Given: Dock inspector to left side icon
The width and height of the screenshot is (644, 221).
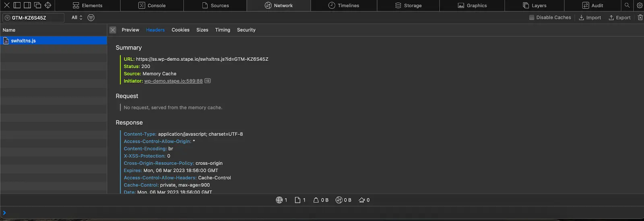Looking at the screenshot, I should pos(17,5).
